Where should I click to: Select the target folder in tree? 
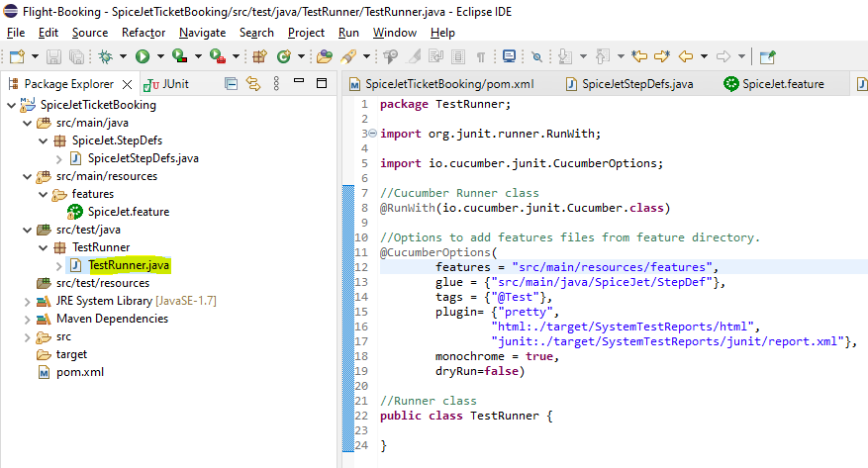pyautogui.click(x=71, y=354)
